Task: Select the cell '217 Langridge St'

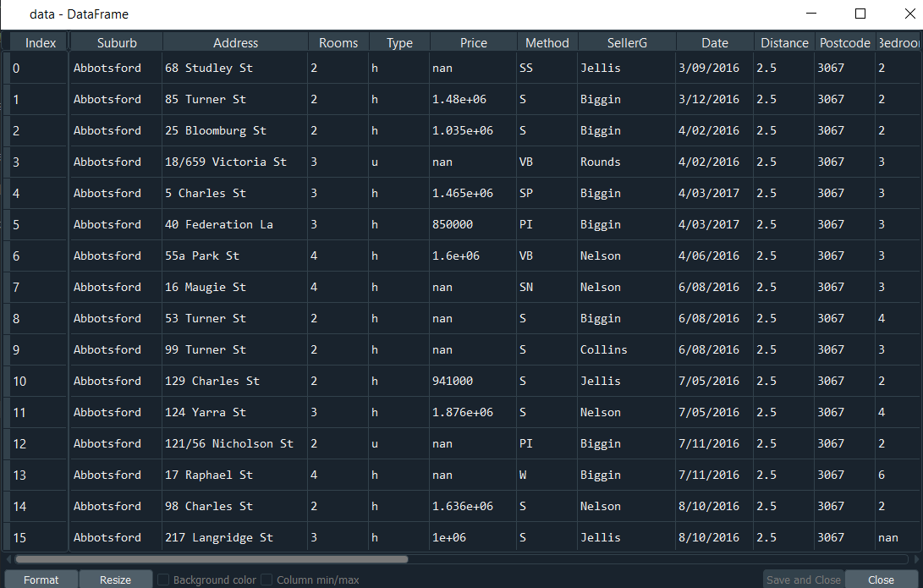Action: click(235, 537)
